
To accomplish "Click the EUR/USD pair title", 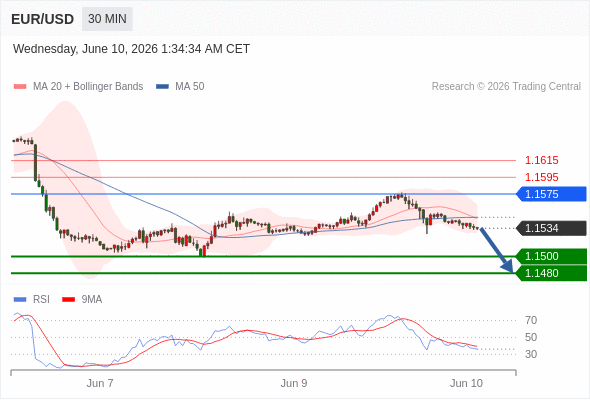I will point(43,19).
